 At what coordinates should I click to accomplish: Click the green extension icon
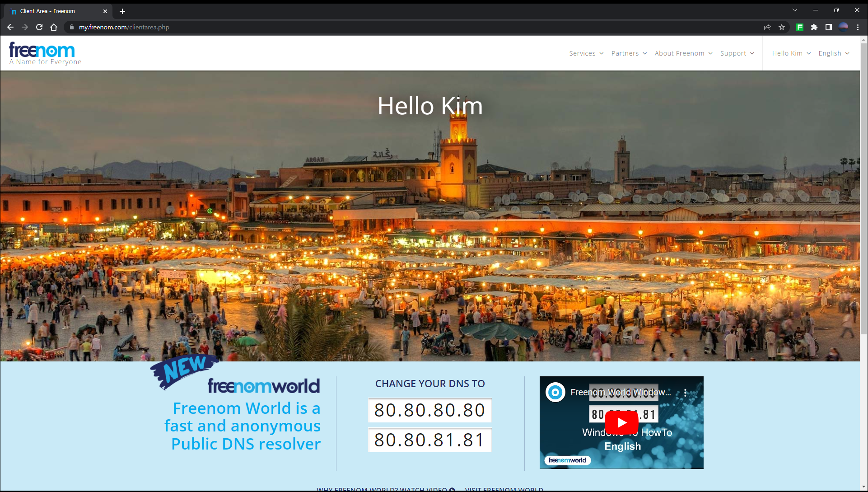coord(800,27)
